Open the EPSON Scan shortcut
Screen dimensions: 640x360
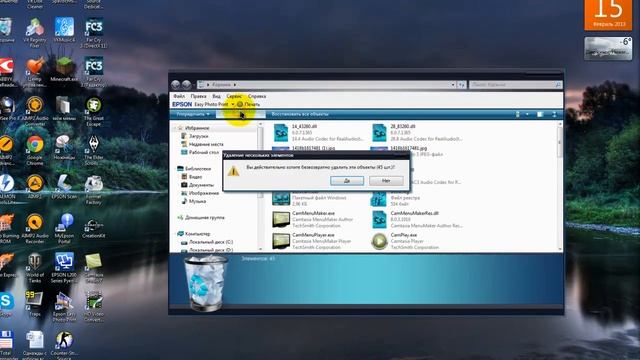pyautogui.click(x=64, y=187)
